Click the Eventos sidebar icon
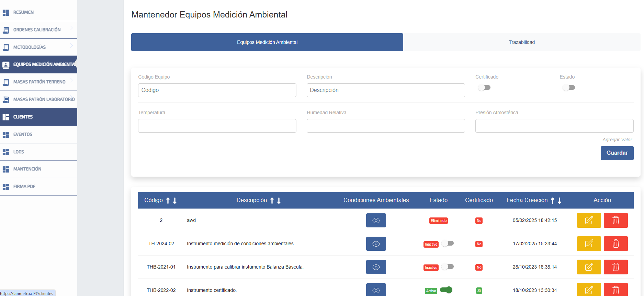This screenshot has height=296, width=644. [6, 134]
